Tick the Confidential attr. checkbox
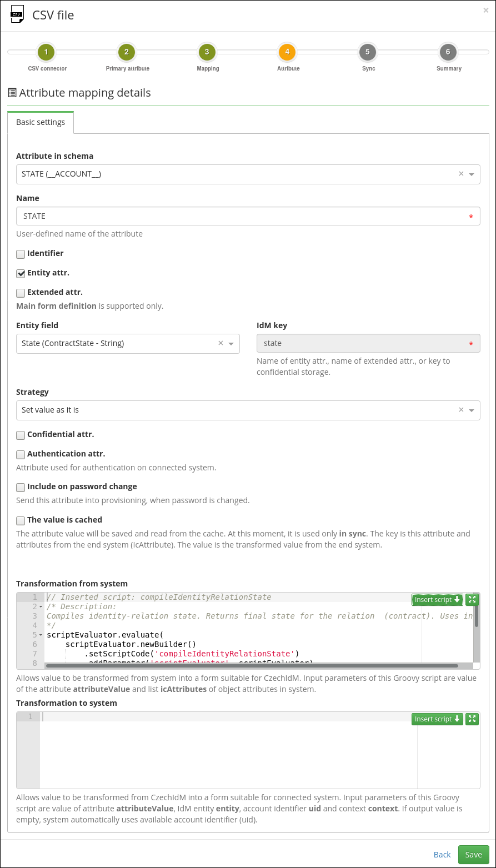This screenshot has width=496, height=868. click(x=21, y=435)
